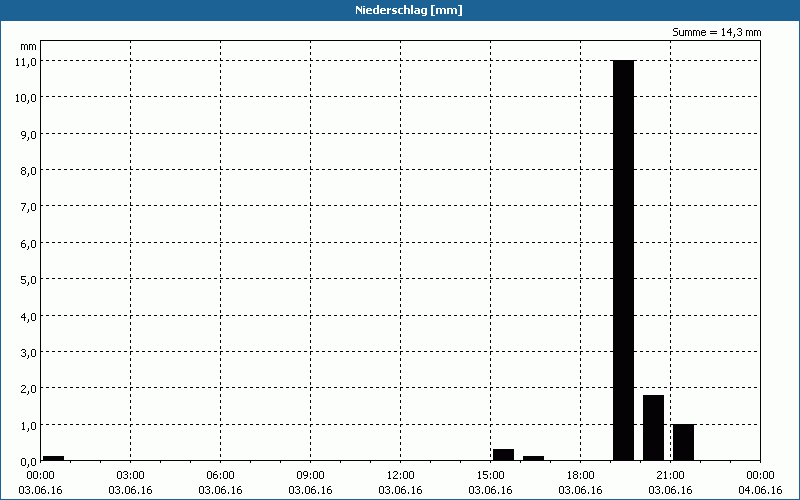Click the 6,0 y-axis label
This screenshot has width=800, height=500.
[29, 243]
